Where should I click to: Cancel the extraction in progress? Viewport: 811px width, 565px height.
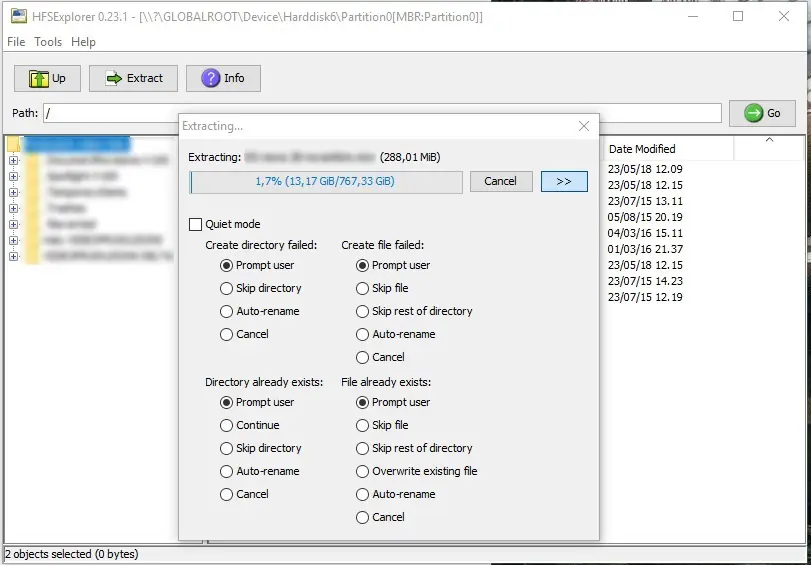click(x=501, y=181)
